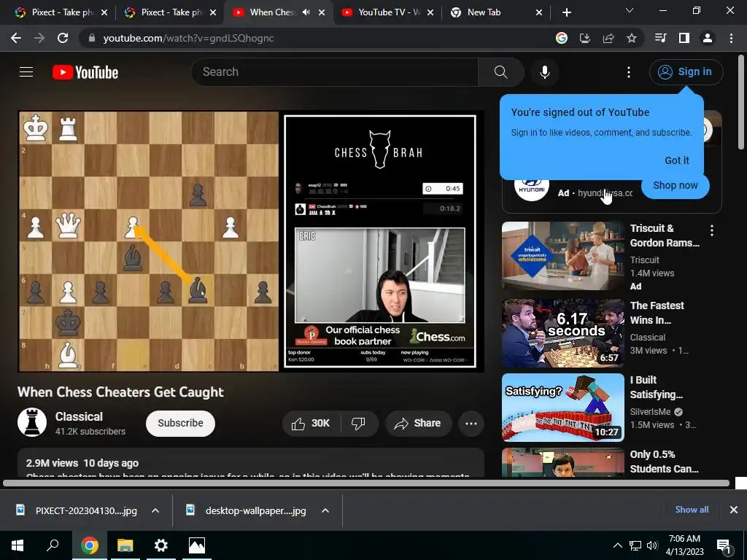Dislike the video with the thumbs-down icon
747x560 pixels.
(x=358, y=424)
